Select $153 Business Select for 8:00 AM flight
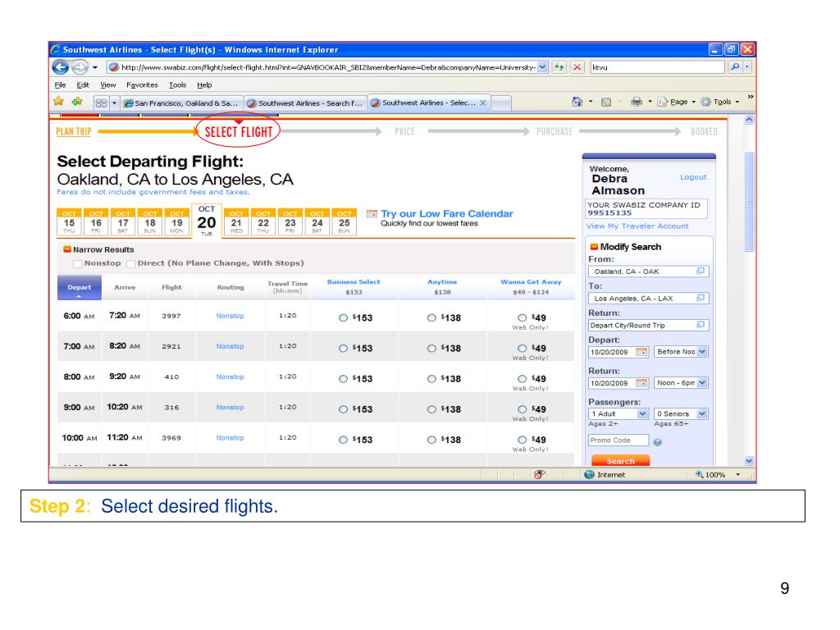840x630 pixels. coord(343,379)
